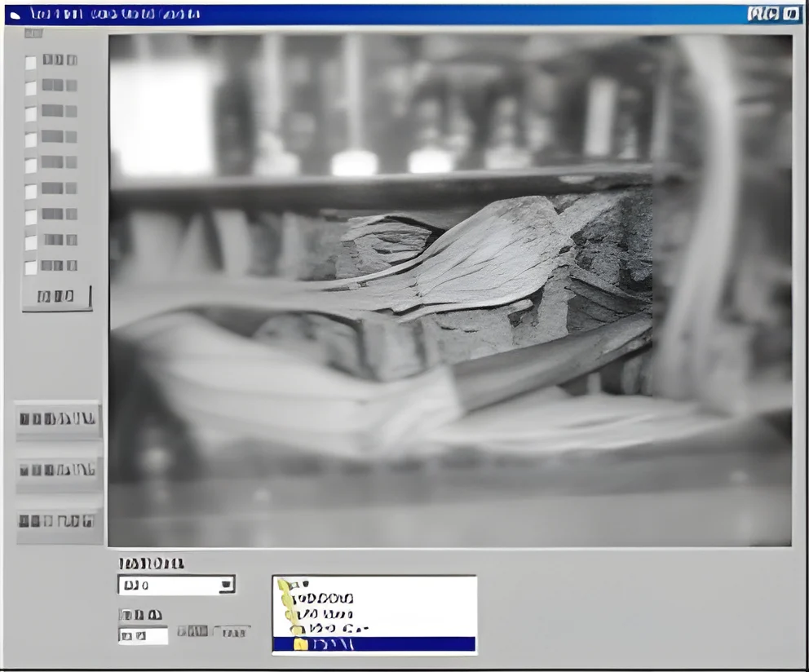Click the large grayscale preview image
This screenshot has height=672, width=809.
click(x=449, y=290)
